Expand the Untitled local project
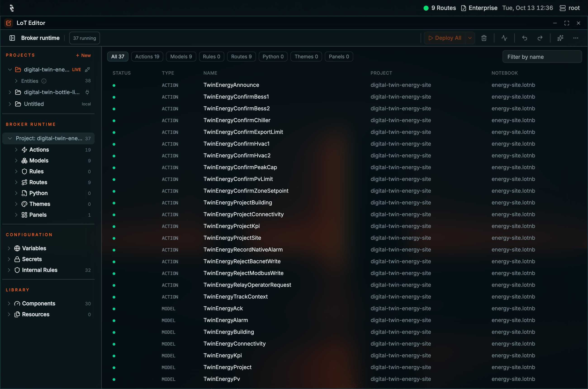The height and width of the screenshot is (389, 588). (x=10, y=104)
